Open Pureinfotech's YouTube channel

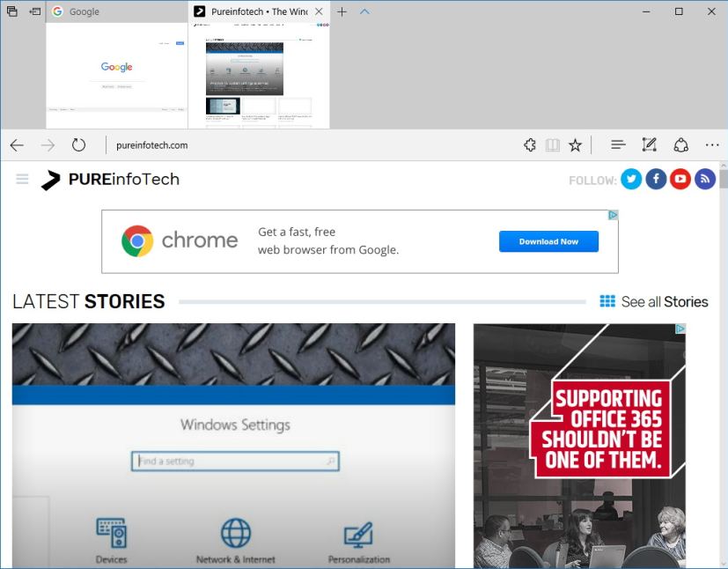pos(680,179)
